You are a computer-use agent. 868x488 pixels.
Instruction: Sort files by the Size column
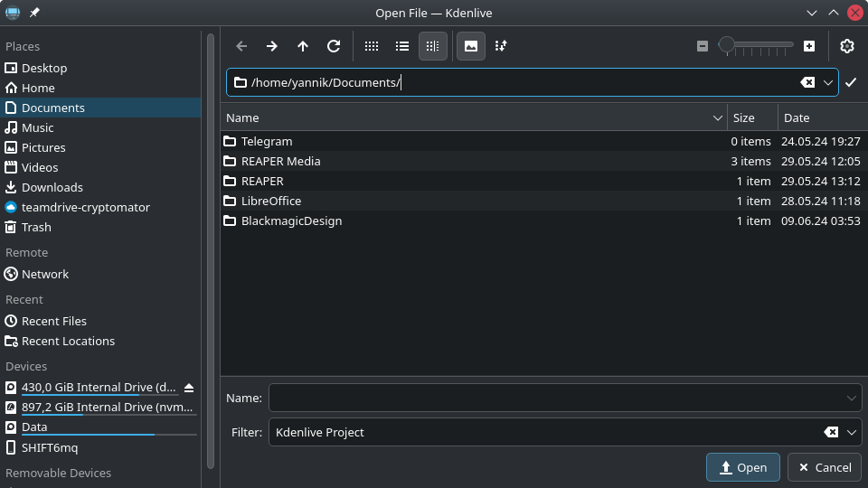[x=752, y=117]
